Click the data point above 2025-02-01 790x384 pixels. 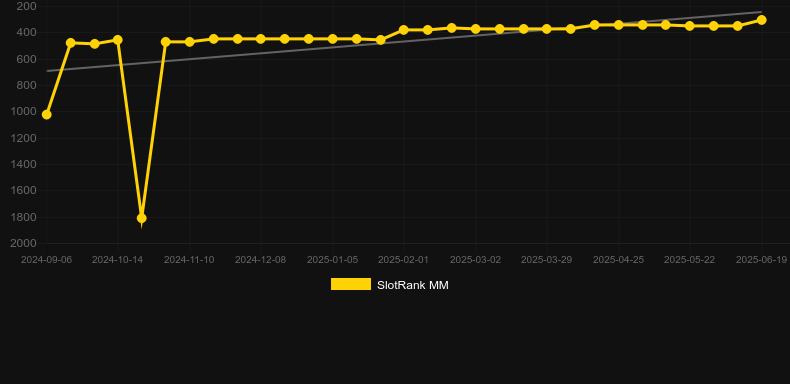click(404, 30)
